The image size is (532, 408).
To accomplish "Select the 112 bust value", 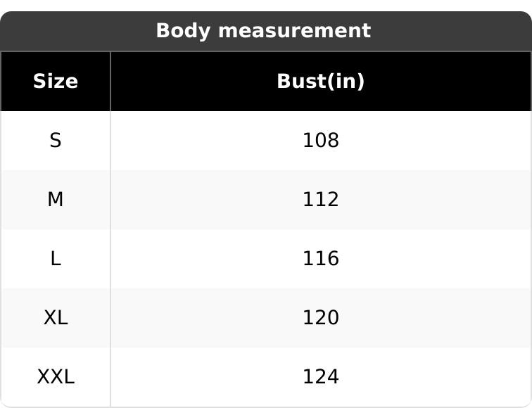I will pyautogui.click(x=320, y=200).
